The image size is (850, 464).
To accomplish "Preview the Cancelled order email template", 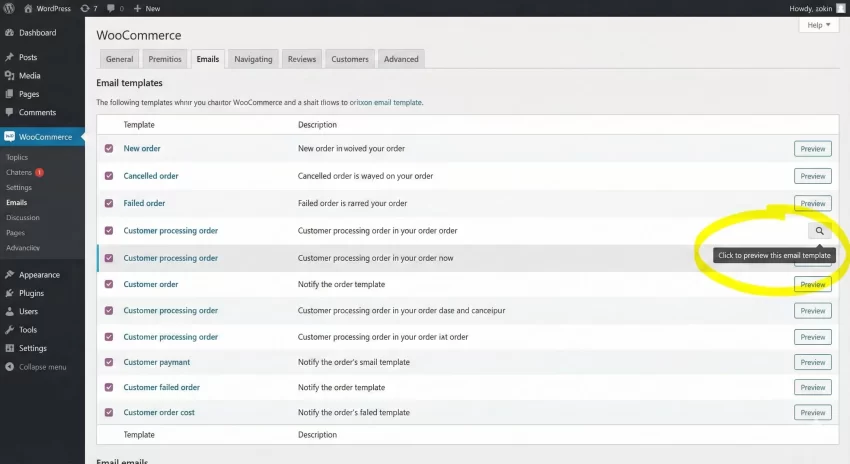I will 813,176.
